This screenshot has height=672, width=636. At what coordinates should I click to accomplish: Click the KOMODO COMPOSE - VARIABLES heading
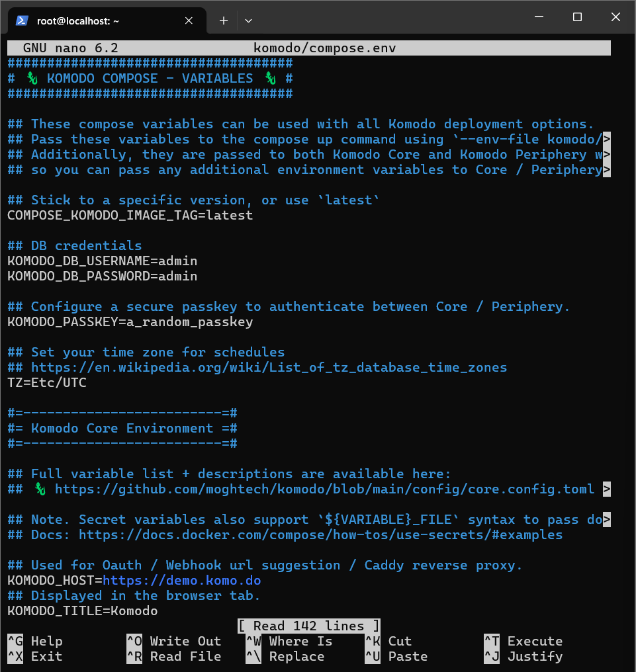tap(150, 79)
